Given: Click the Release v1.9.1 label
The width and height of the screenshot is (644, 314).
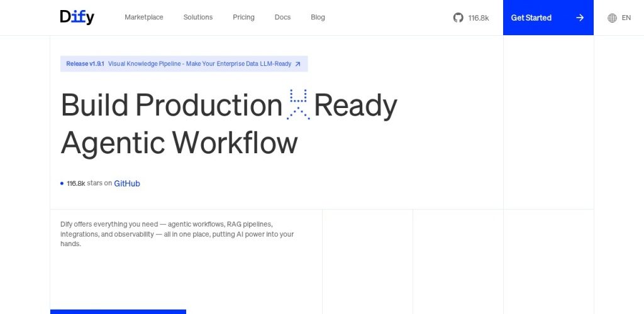Looking at the screenshot, I should 86,64.
